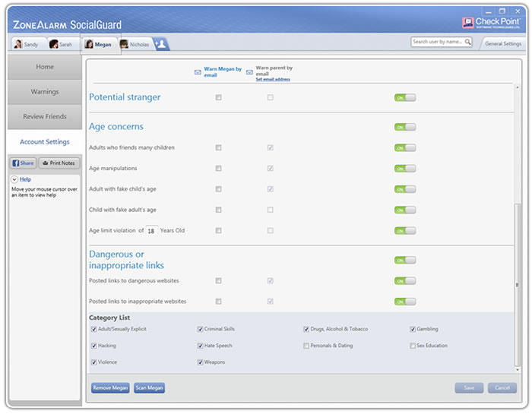
Task: Click the age limit years field
Action: point(152,231)
